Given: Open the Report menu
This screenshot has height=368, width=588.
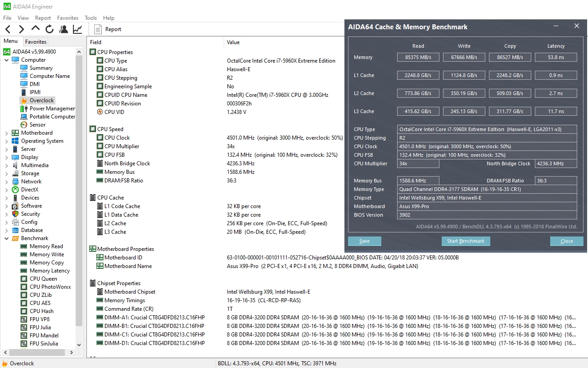Looking at the screenshot, I should click(x=43, y=18).
